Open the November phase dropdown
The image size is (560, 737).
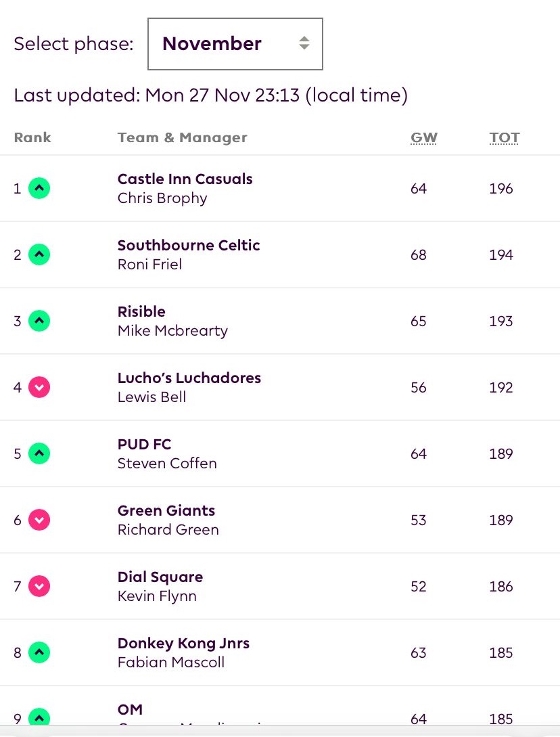[235, 44]
